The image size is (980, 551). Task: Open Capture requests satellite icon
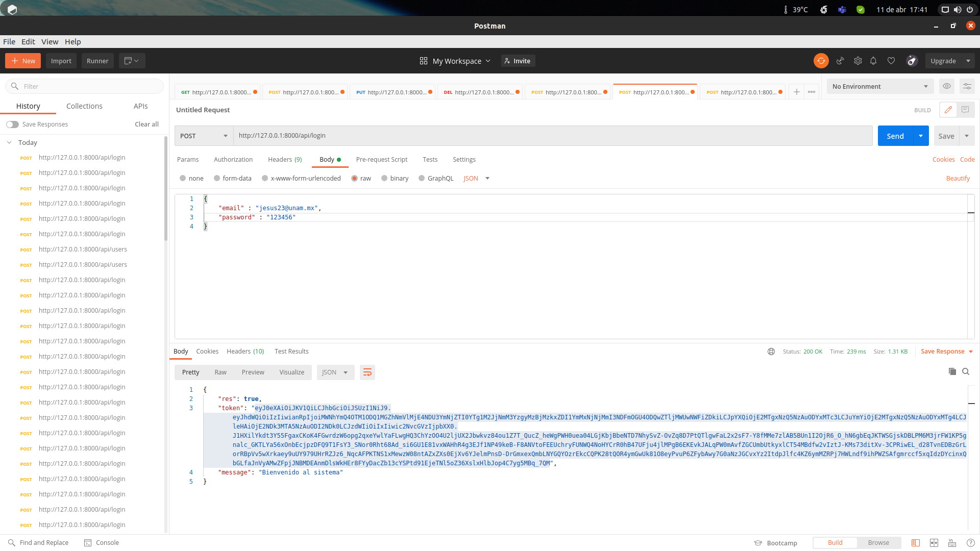(x=840, y=61)
